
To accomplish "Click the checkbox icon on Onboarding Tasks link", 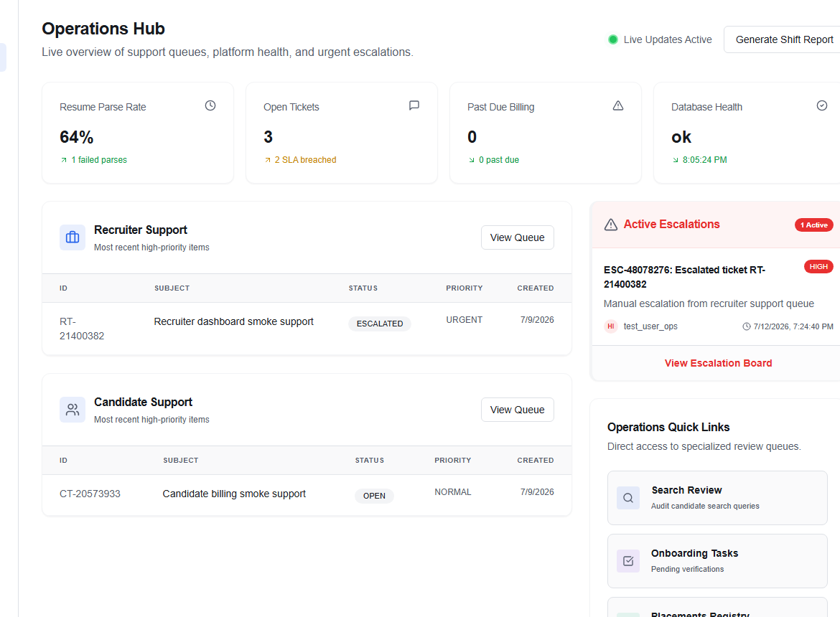I will [x=628, y=561].
